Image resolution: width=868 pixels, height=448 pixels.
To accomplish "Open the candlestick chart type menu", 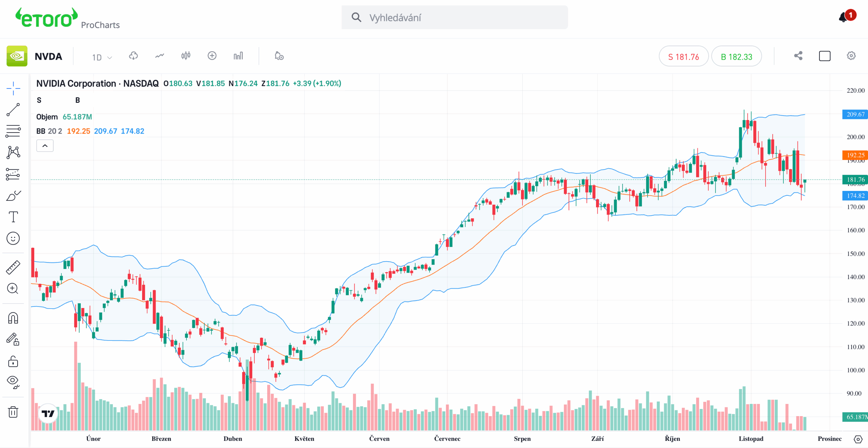I will click(x=186, y=56).
